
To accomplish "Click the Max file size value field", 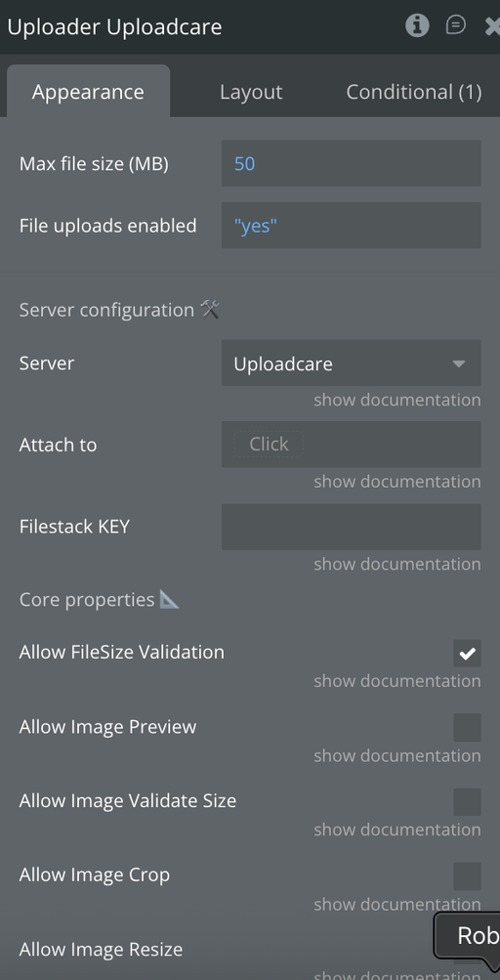I will pyautogui.click(x=352, y=164).
